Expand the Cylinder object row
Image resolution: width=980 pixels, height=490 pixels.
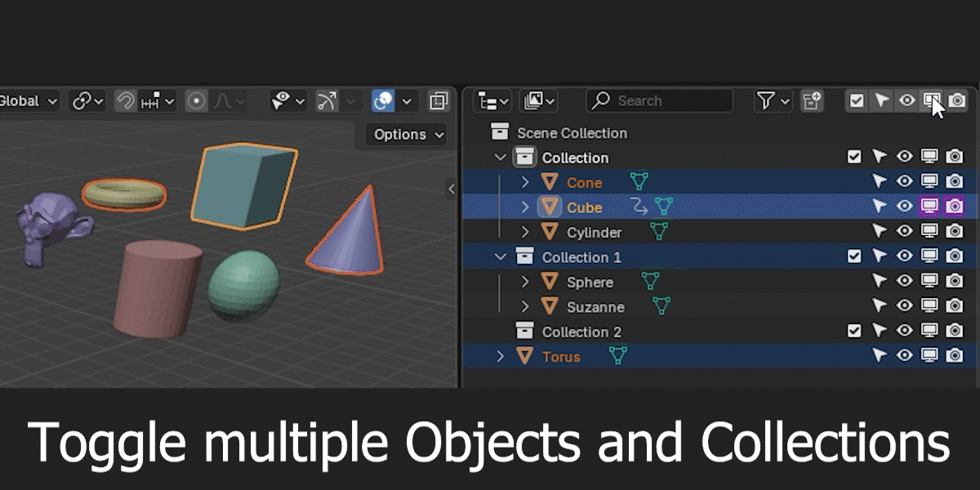(x=525, y=232)
